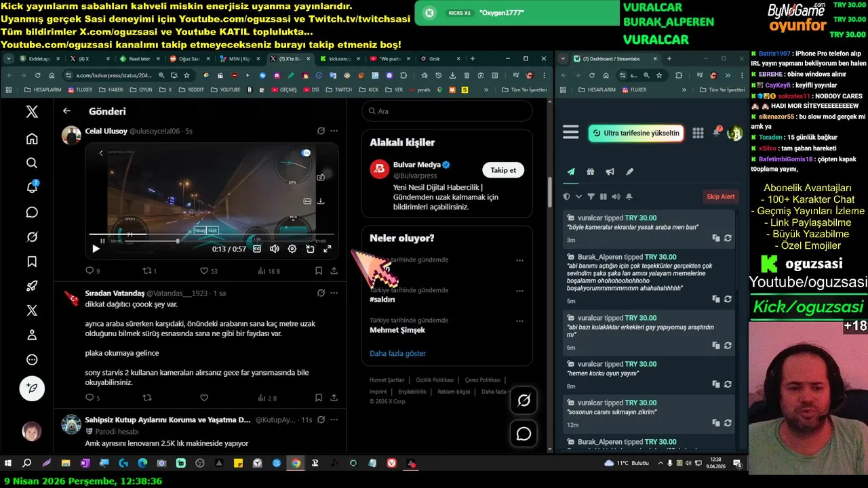
Task: Toggle Streamlabs shield safe mode icon
Action: [566, 197]
